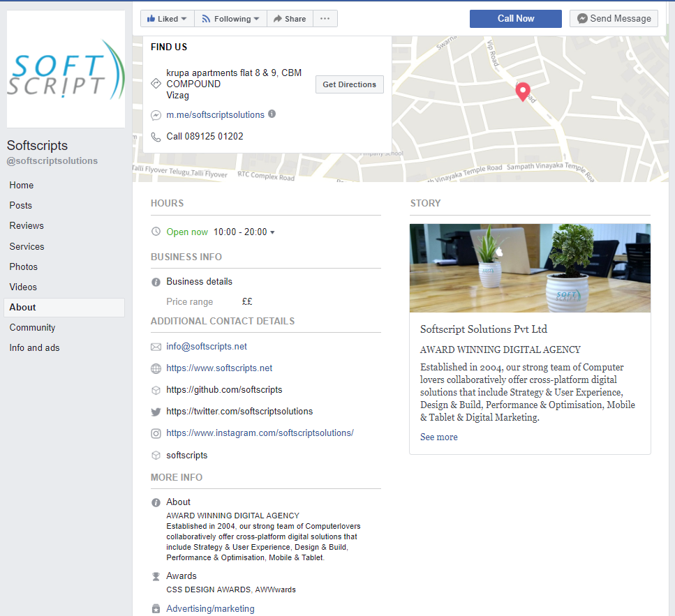Click @softscriptsolutions username
The width and height of the screenshot is (675, 616).
pos(52,161)
